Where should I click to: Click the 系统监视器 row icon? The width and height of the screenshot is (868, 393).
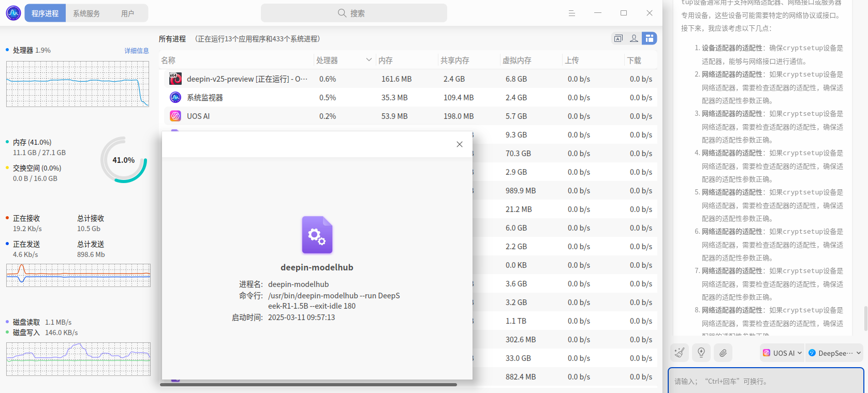click(175, 97)
